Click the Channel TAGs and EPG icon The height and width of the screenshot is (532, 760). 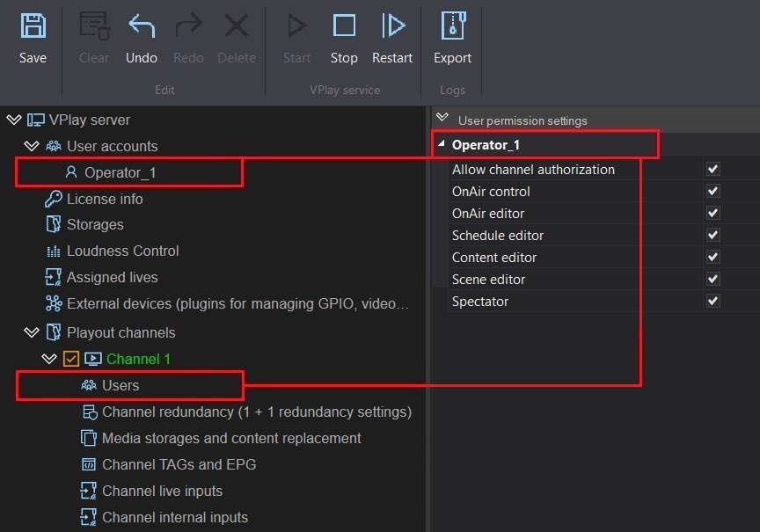(89, 464)
